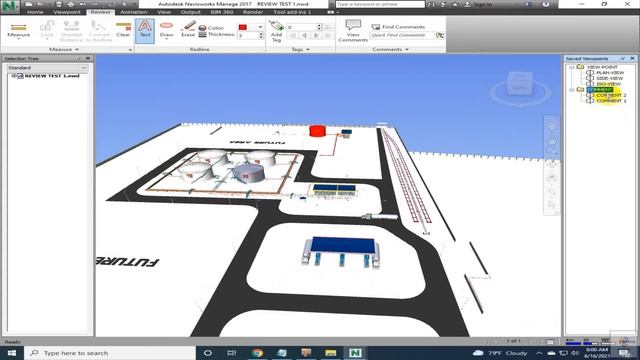Screen dimensions: 640x360
Task: Open the taskbar clock and date
Action: [x=598, y=353]
